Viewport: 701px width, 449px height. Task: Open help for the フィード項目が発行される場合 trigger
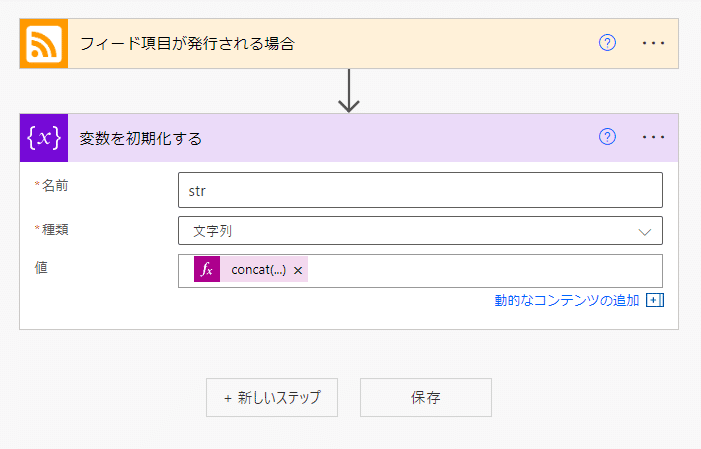click(607, 43)
